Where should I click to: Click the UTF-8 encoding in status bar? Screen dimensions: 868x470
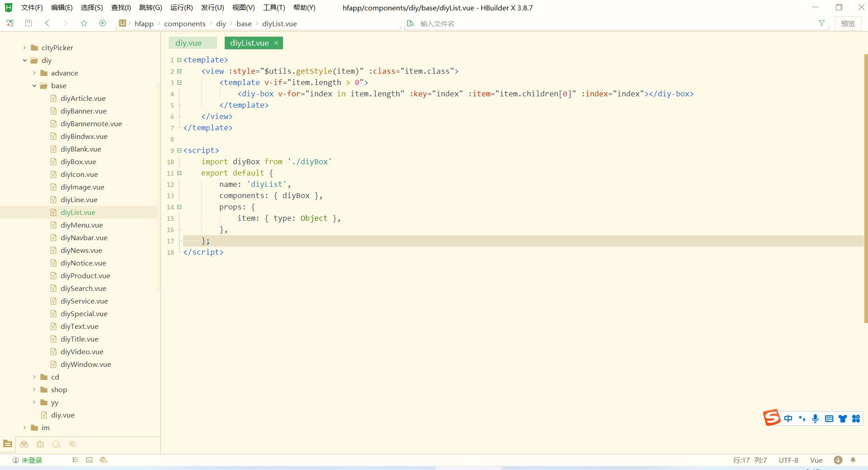coord(788,460)
